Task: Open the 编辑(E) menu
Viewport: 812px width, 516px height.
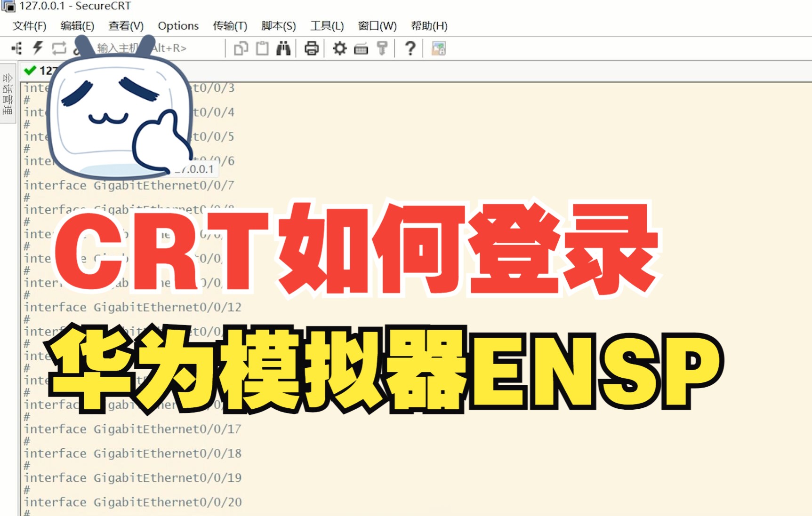Action: (77, 26)
